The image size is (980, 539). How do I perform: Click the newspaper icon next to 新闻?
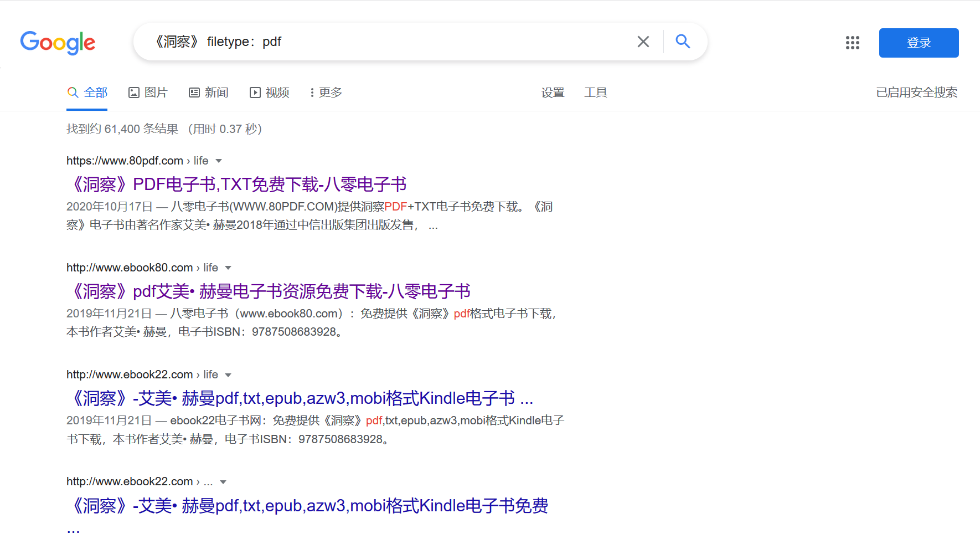tap(194, 92)
